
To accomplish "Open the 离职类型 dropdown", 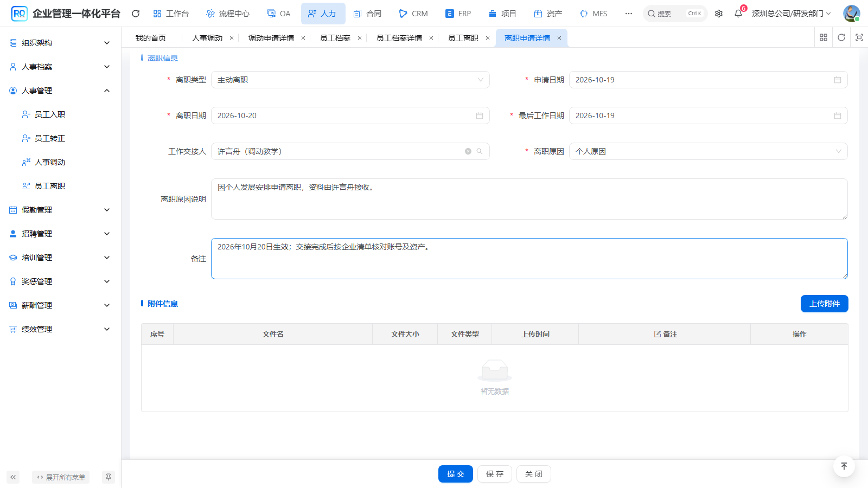I will point(350,80).
